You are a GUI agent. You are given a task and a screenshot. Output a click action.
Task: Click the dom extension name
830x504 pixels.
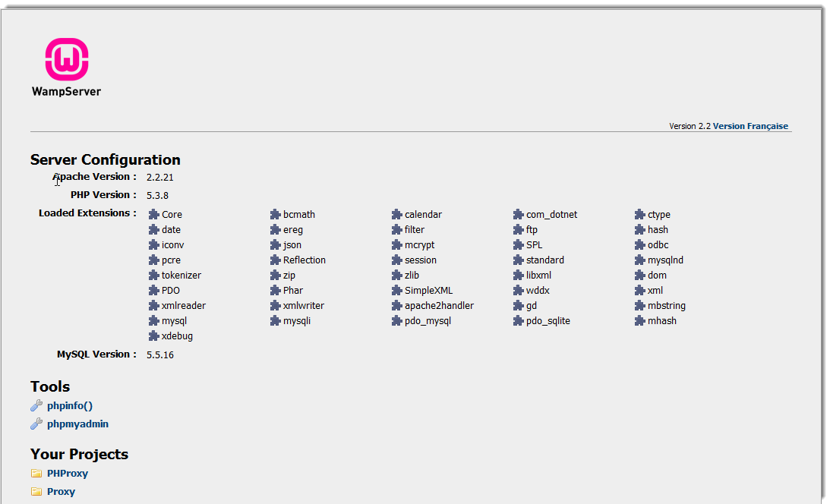(657, 275)
